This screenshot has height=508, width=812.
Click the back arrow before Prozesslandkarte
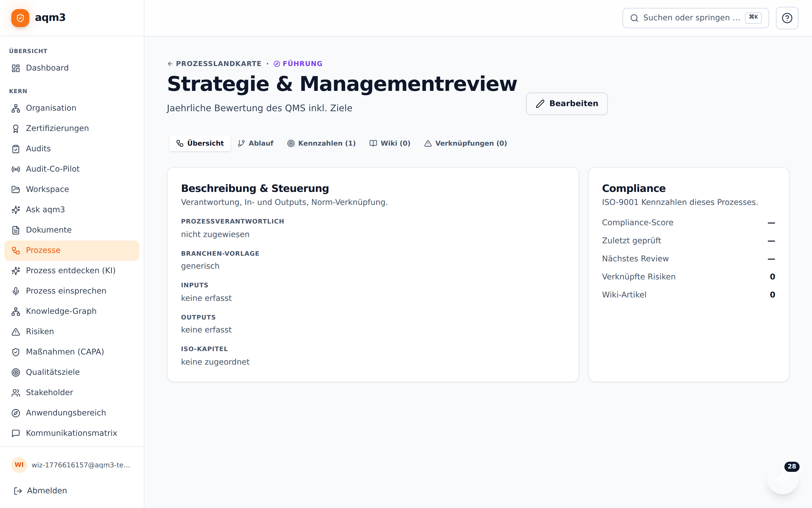coord(170,64)
